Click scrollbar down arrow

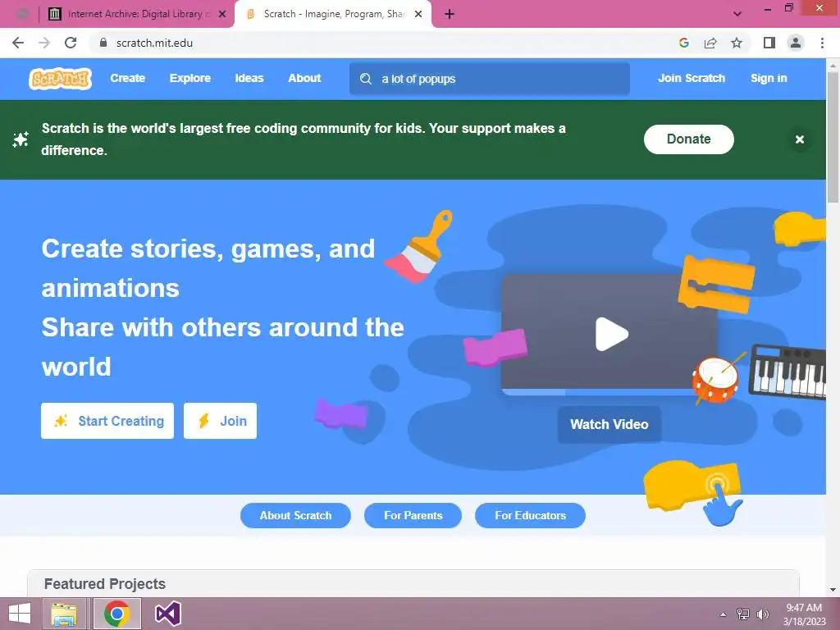(833, 589)
